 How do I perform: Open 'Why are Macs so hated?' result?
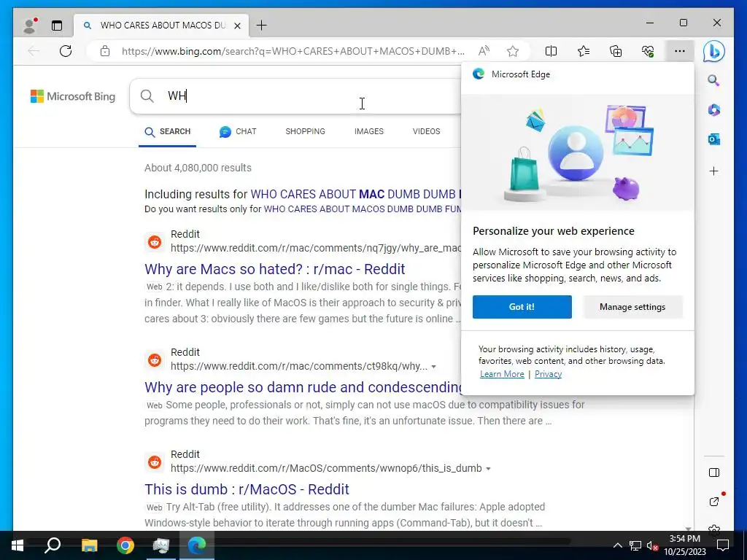[x=275, y=269]
